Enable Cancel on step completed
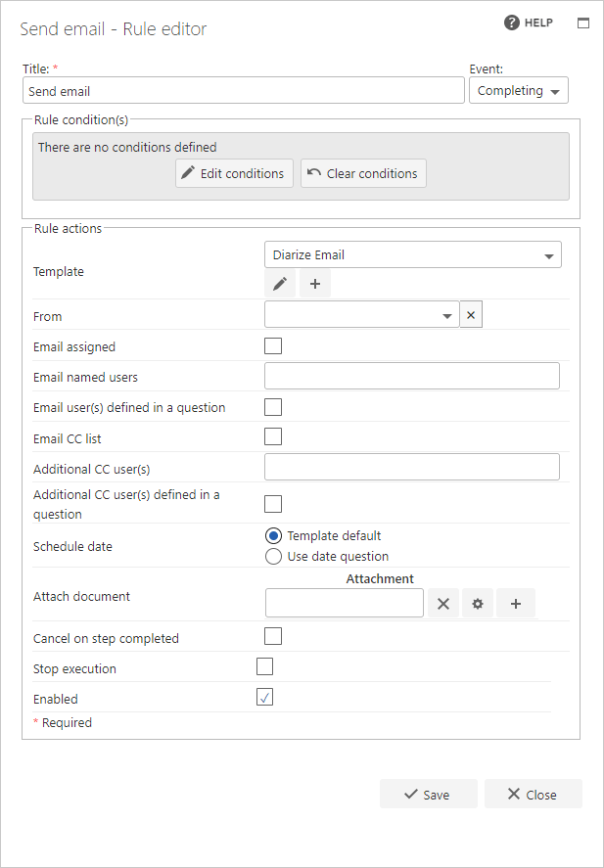 (273, 637)
